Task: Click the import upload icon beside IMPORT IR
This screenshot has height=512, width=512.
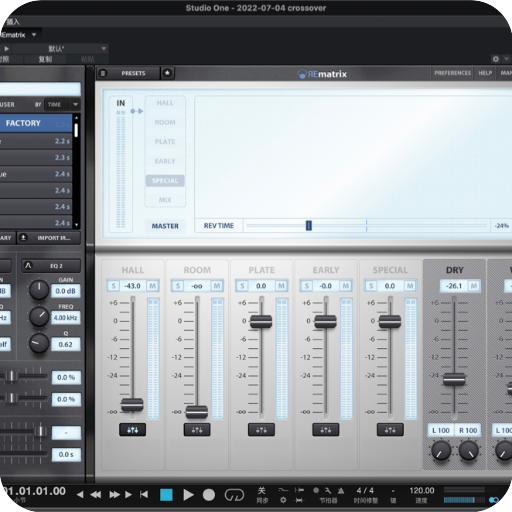Action: point(23,238)
